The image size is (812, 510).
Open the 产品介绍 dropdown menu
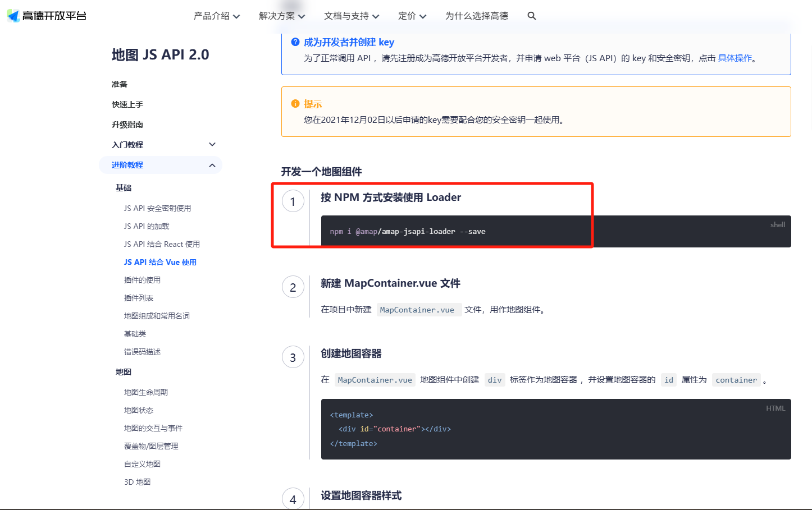tap(217, 16)
